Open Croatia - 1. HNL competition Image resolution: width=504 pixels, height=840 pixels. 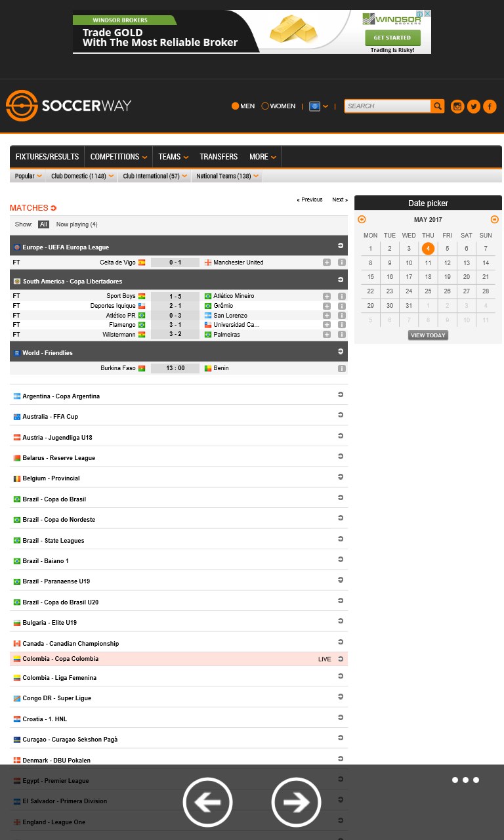click(45, 719)
